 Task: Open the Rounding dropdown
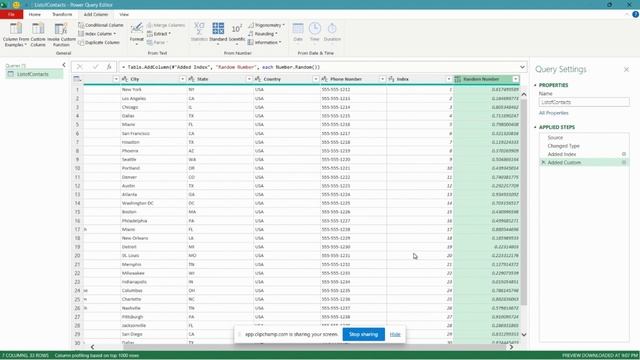tap(262, 33)
